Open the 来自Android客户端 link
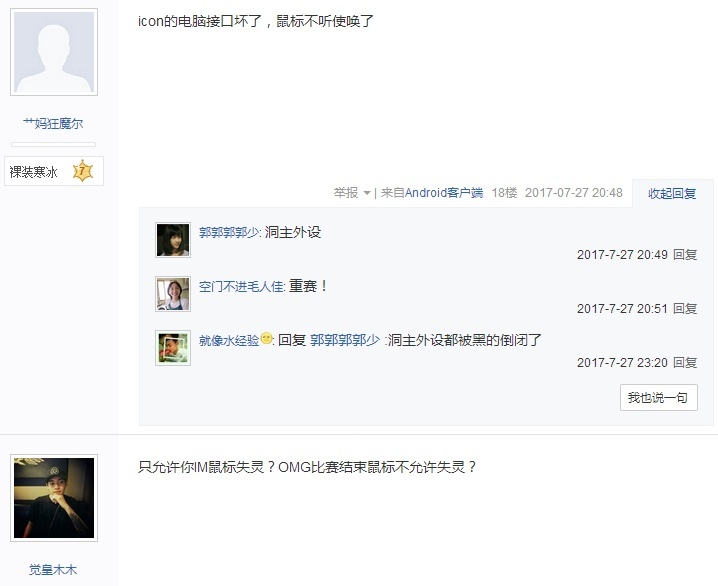The height and width of the screenshot is (586, 718). tap(432, 193)
